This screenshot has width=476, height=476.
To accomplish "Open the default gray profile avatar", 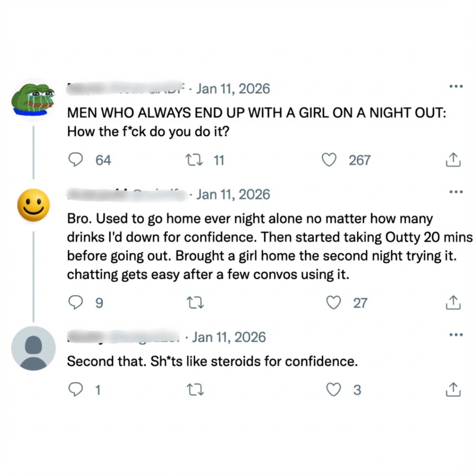I will [34, 348].
